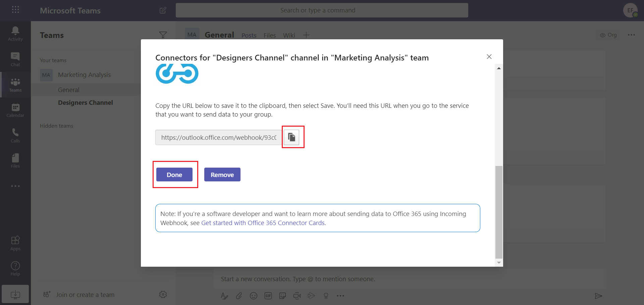Screen dimensions: 644x305
Task: Expand more messaging options with ellipsis
Action: [x=340, y=296]
